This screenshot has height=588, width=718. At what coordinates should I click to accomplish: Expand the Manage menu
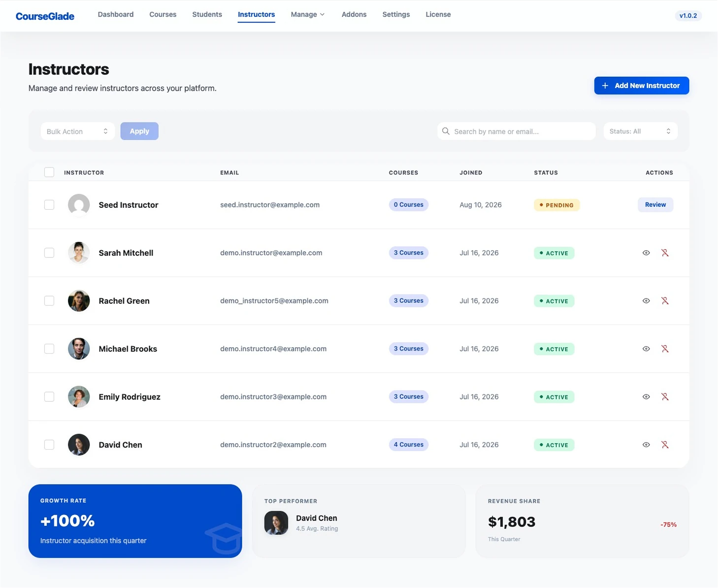pyautogui.click(x=308, y=15)
